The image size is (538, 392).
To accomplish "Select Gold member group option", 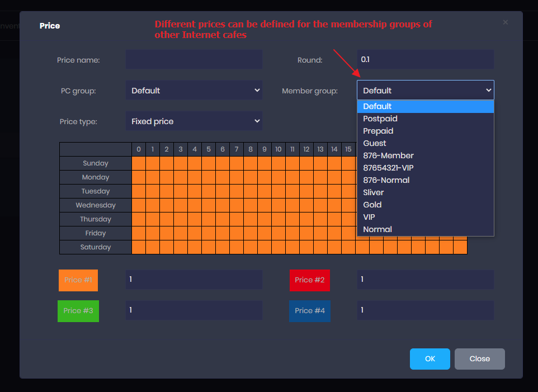I will click(372, 205).
